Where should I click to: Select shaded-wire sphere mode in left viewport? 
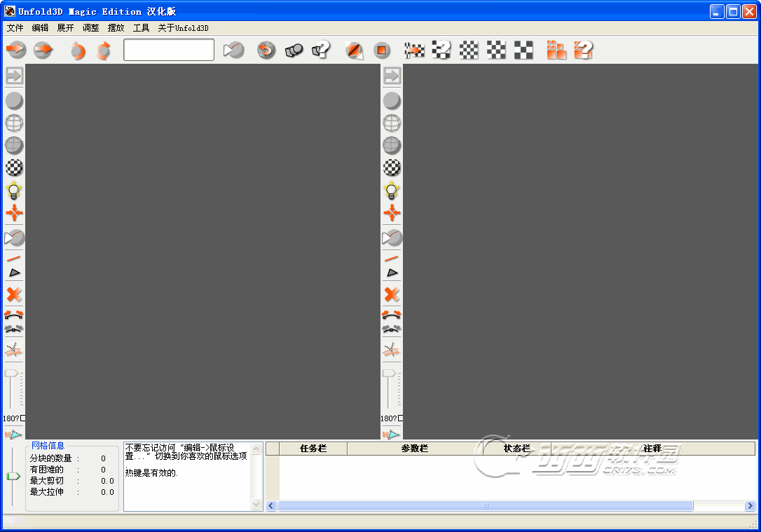point(14,144)
